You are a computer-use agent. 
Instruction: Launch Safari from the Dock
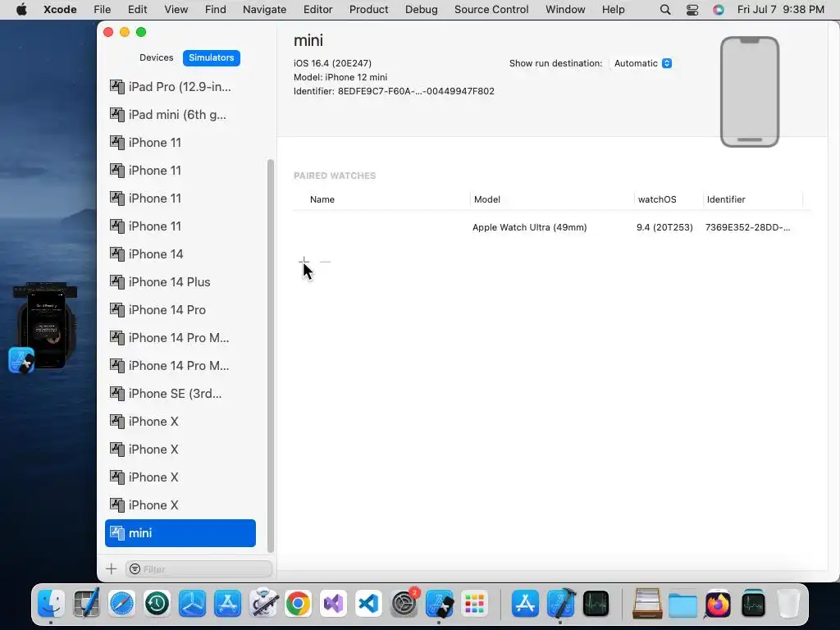(121, 604)
